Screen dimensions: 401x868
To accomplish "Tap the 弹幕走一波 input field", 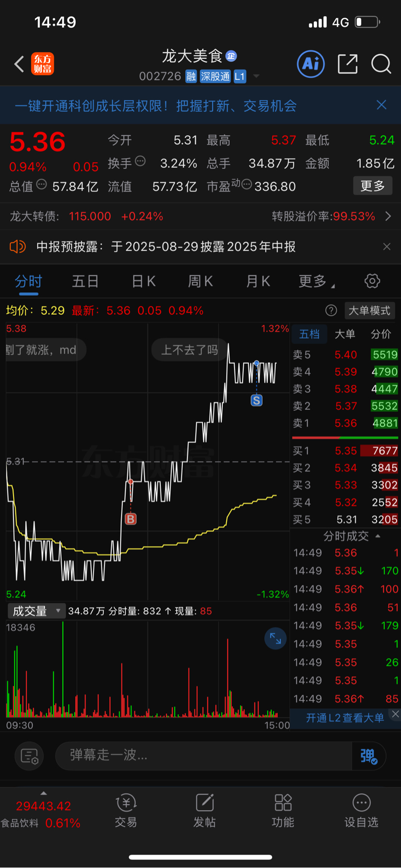I will coord(204,755).
